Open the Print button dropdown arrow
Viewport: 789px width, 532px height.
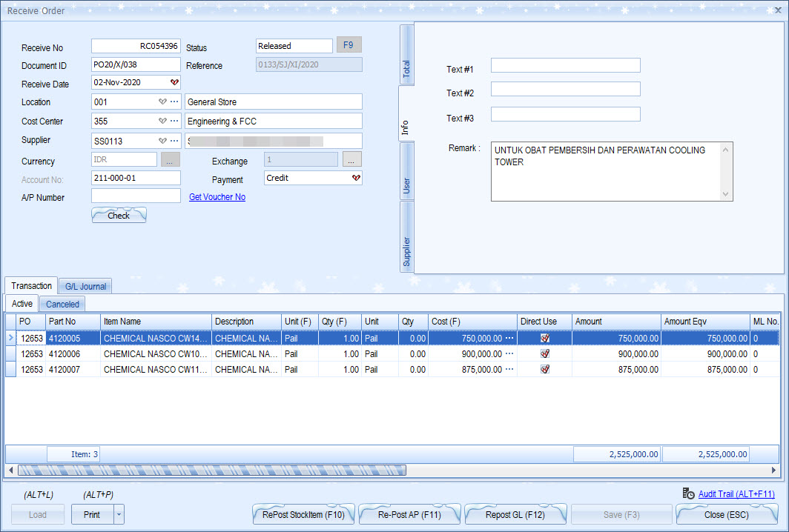[119, 515]
